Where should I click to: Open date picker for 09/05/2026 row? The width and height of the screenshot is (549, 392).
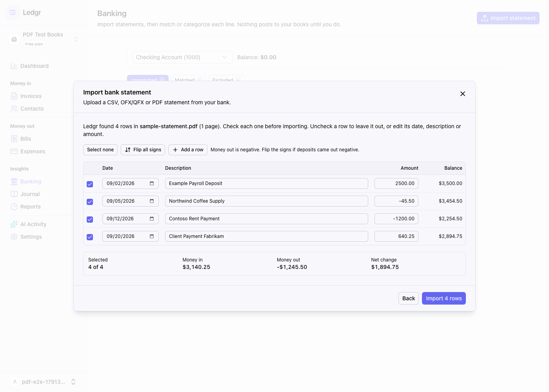pyautogui.click(x=152, y=201)
